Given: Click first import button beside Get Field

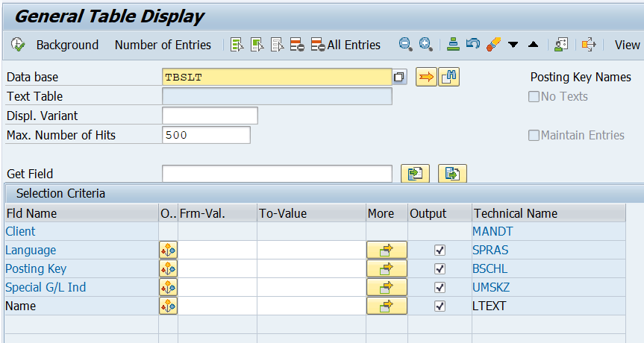Looking at the screenshot, I should 415,174.
